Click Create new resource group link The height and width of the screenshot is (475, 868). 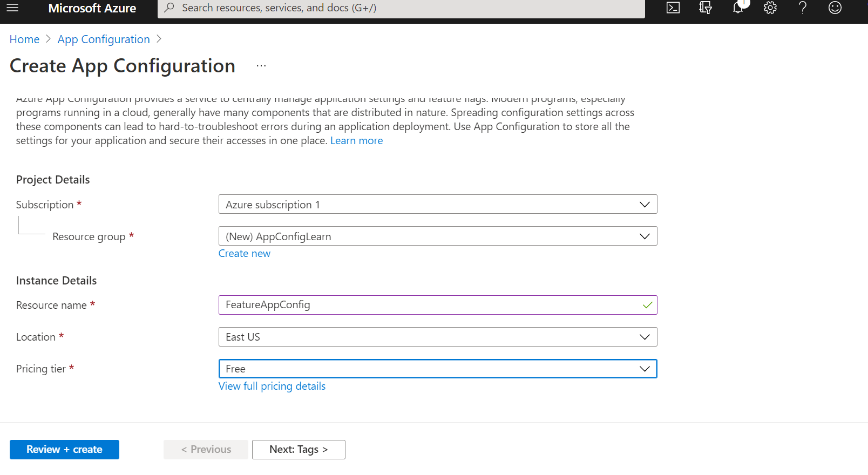[x=245, y=254]
